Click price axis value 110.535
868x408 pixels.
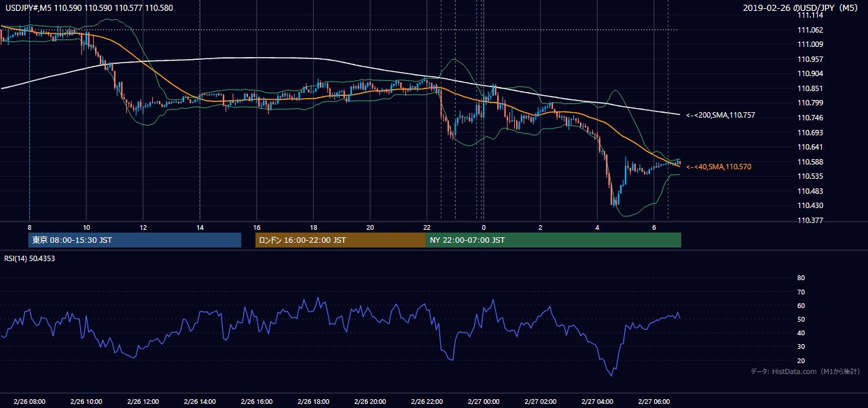pyautogui.click(x=810, y=176)
